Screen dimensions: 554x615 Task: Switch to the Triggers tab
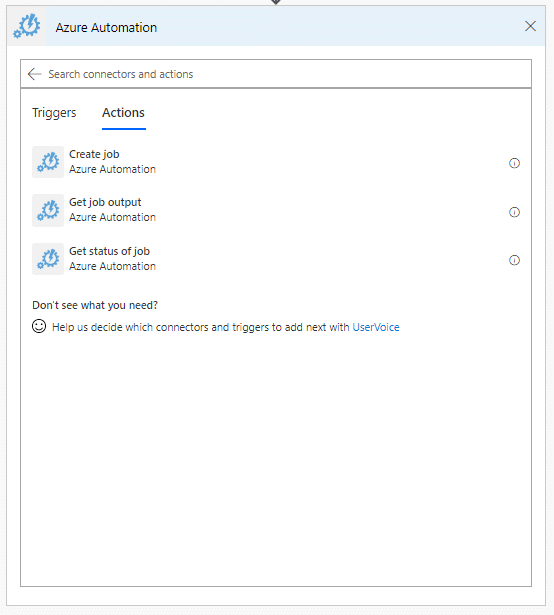click(x=54, y=113)
